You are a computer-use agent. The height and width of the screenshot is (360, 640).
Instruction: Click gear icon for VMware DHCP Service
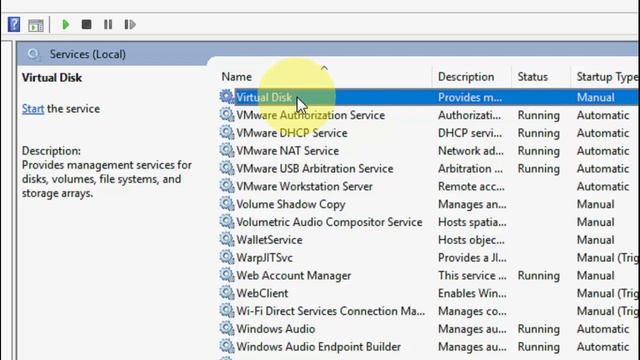tap(227, 133)
